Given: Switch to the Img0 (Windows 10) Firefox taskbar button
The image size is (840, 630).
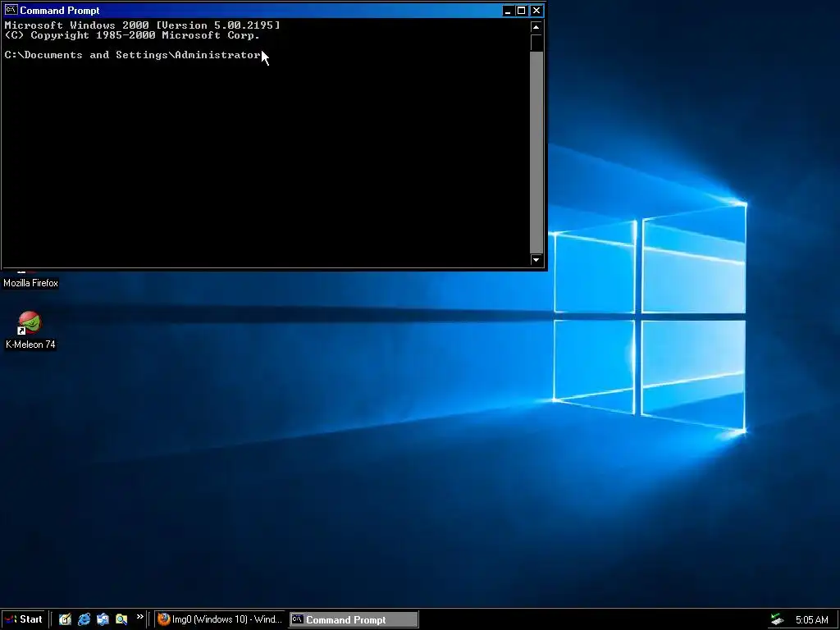Looking at the screenshot, I should (x=221, y=619).
